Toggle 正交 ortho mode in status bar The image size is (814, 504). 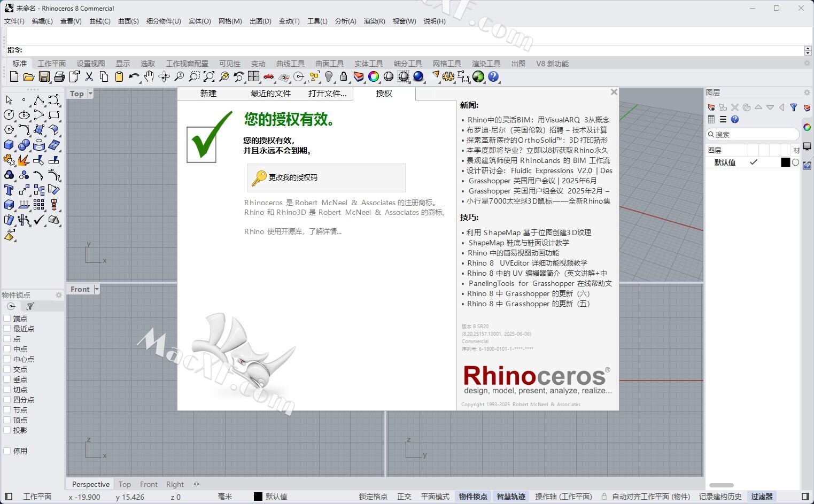pos(404,497)
